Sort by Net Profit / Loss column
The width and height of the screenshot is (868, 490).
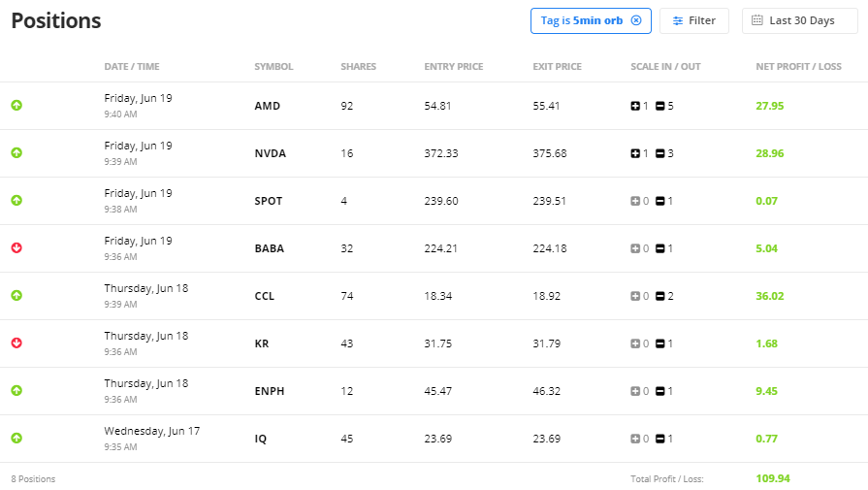click(798, 66)
